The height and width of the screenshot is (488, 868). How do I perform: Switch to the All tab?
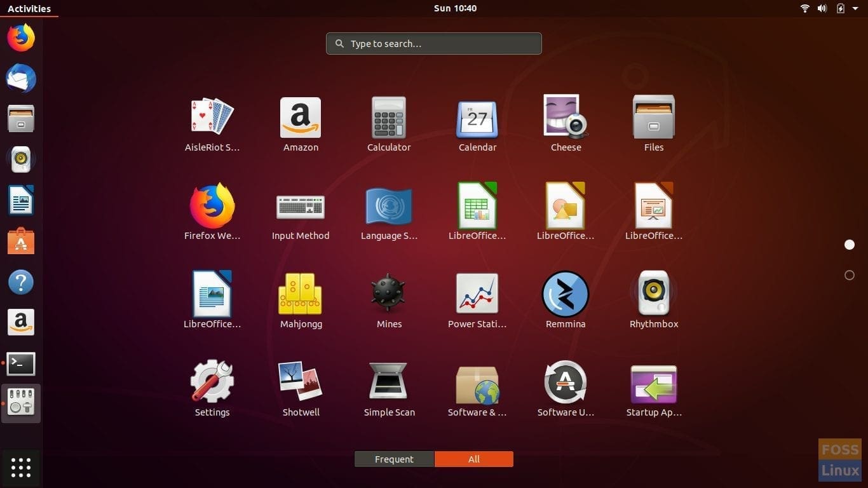pyautogui.click(x=474, y=459)
